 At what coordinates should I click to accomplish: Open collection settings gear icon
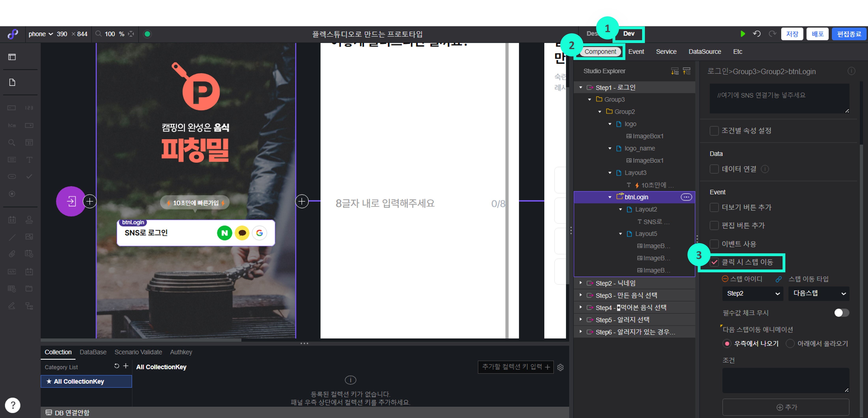pos(560,367)
